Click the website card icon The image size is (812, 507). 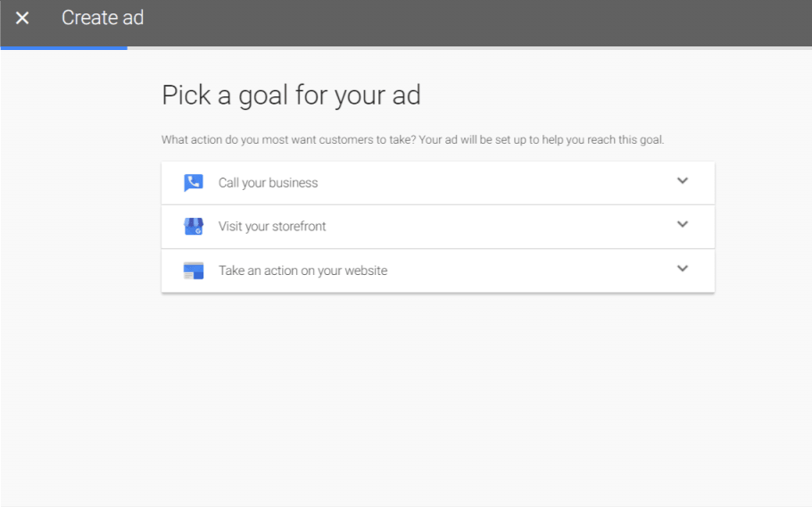(194, 270)
